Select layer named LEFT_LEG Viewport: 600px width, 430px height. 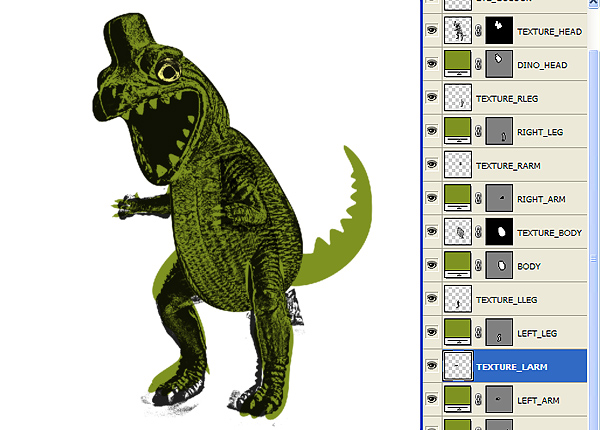[x=537, y=334]
